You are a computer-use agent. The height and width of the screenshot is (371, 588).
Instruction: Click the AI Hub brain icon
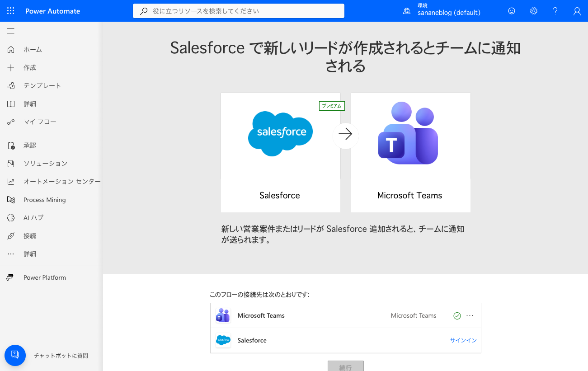tap(11, 218)
